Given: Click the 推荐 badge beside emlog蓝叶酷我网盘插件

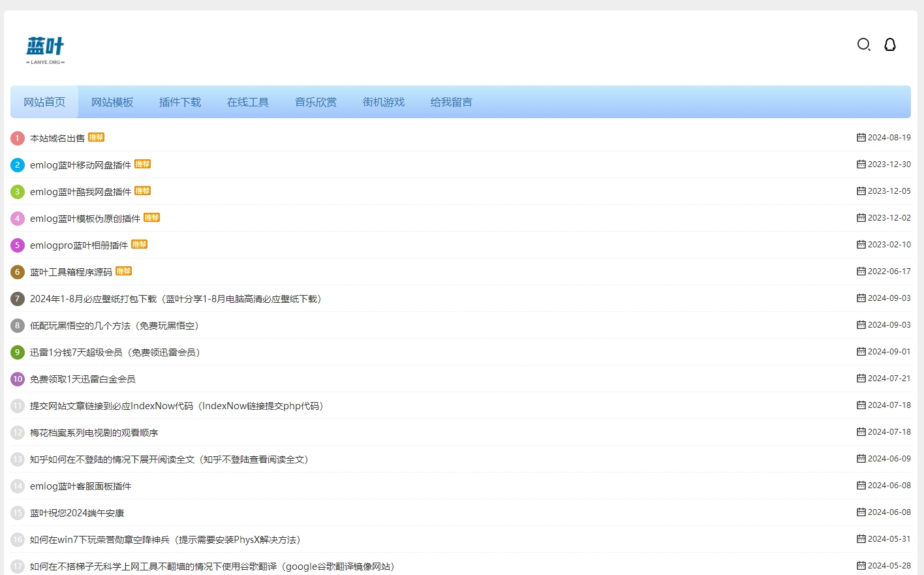Looking at the screenshot, I should [x=143, y=191].
